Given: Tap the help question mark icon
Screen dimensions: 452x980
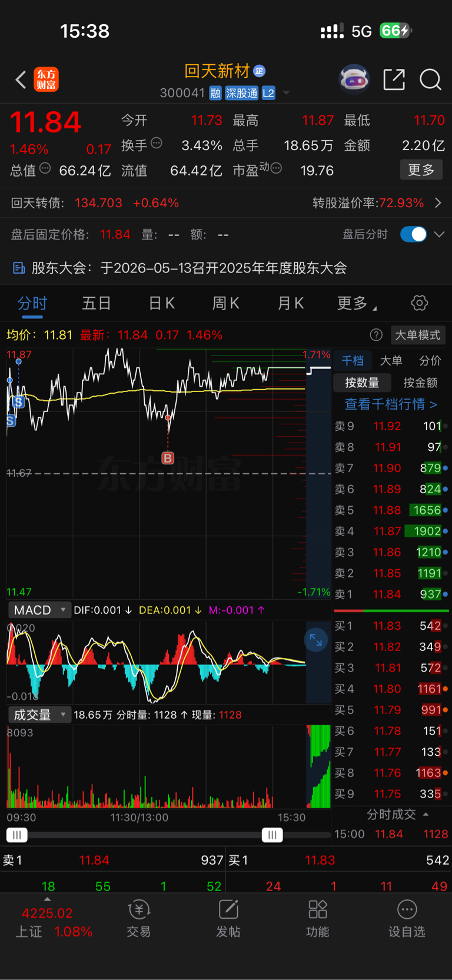Looking at the screenshot, I should tap(376, 335).
